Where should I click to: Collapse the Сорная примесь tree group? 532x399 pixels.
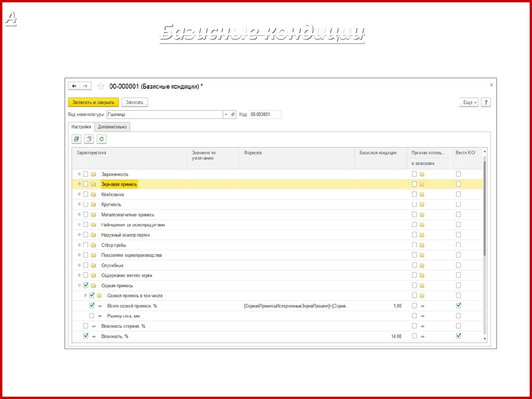79,285
